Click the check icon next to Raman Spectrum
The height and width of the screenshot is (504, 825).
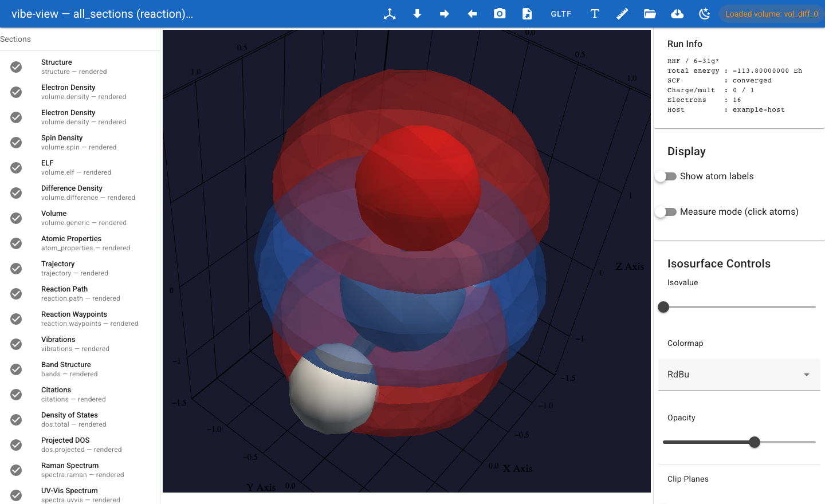tap(16, 470)
